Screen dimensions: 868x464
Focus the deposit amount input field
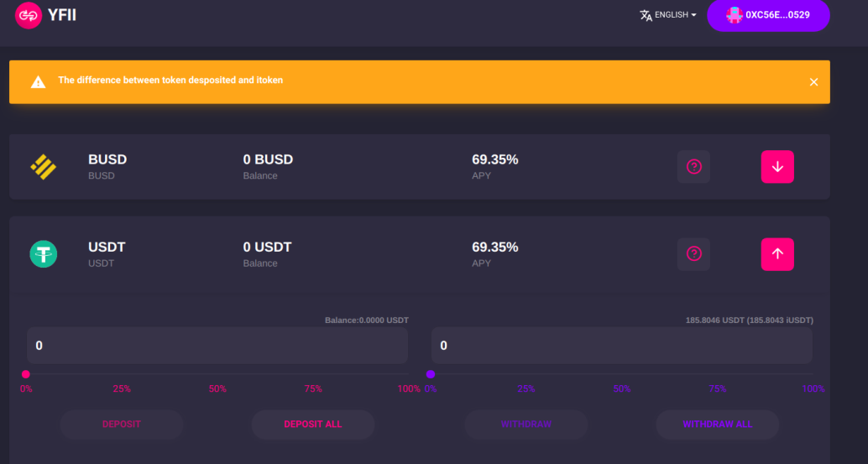[217, 346]
